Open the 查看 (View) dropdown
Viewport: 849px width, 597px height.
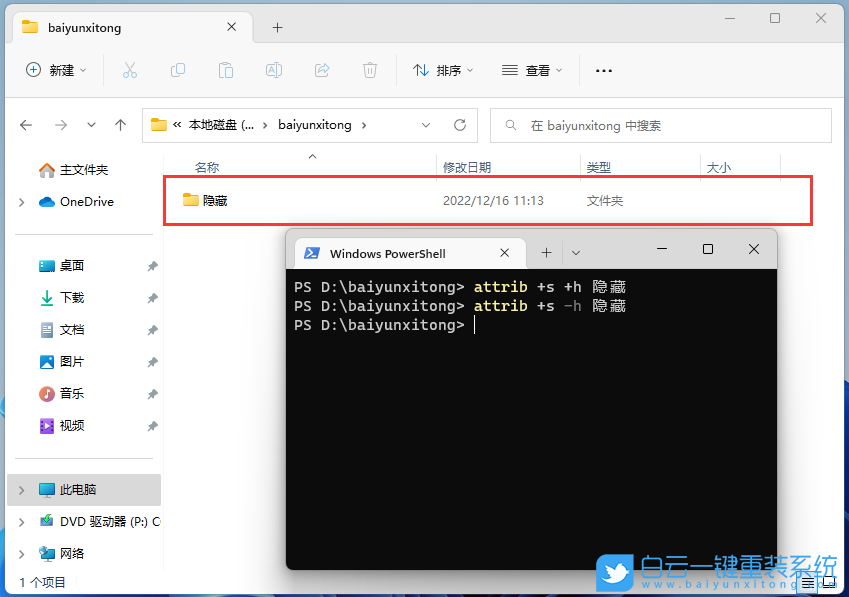tap(531, 70)
